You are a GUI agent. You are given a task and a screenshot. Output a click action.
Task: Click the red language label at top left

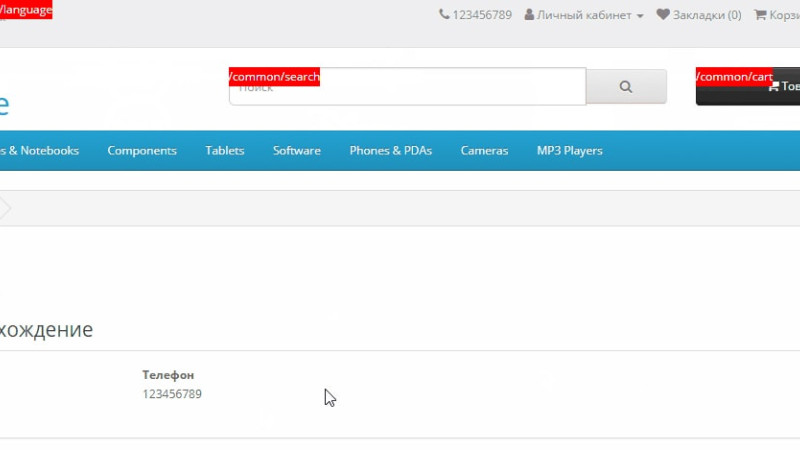click(x=26, y=10)
